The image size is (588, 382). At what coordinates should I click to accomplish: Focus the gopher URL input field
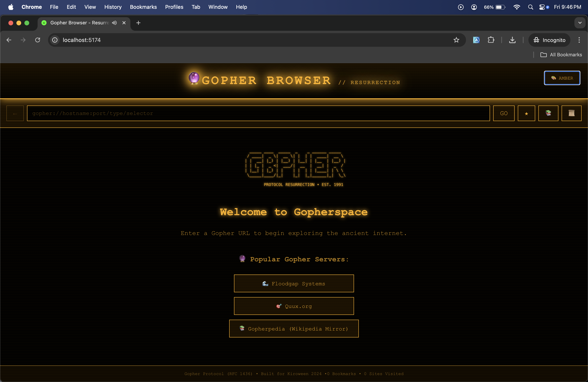(x=258, y=113)
